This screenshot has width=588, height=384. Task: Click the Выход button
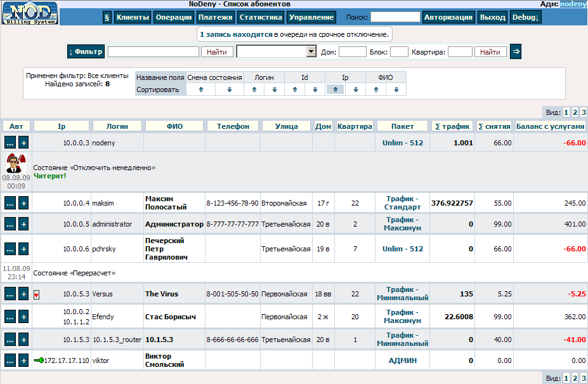[493, 17]
